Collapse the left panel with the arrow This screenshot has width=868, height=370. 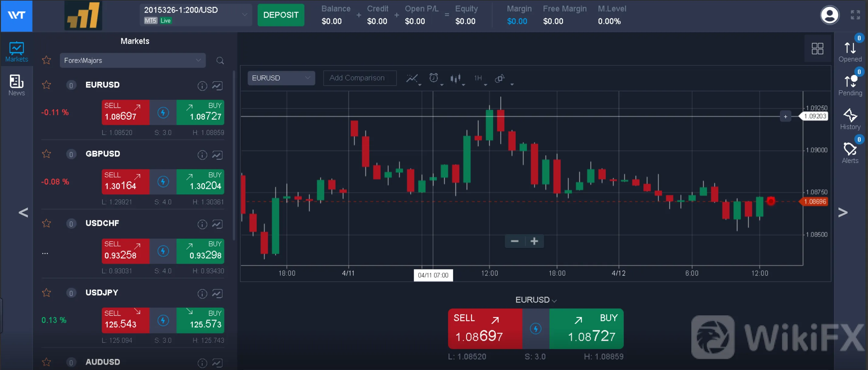23,212
